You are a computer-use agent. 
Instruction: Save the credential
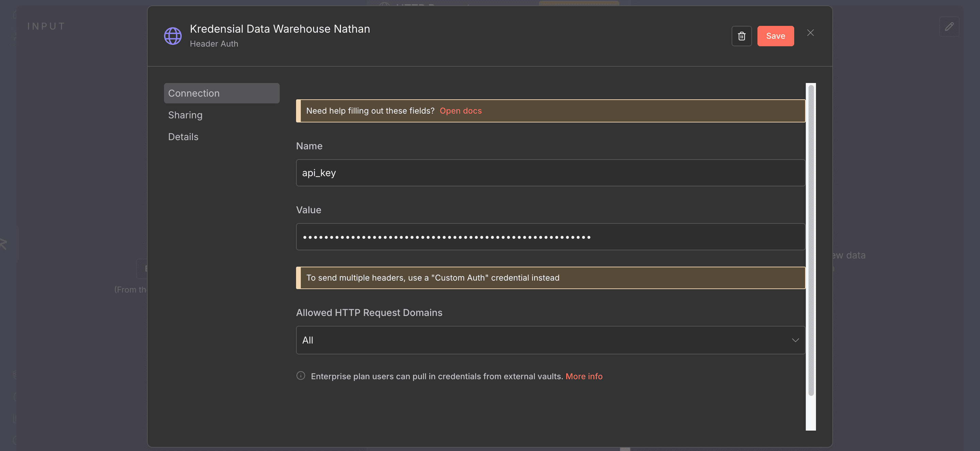(775, 36)
